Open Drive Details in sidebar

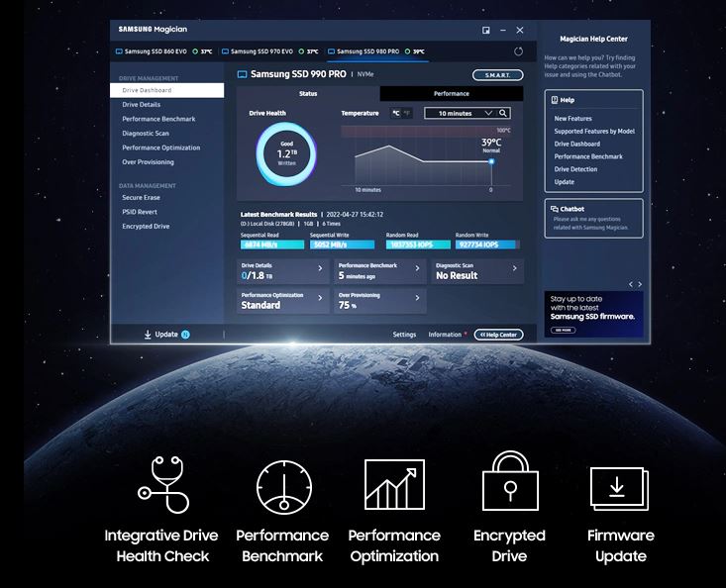(142, 105)
